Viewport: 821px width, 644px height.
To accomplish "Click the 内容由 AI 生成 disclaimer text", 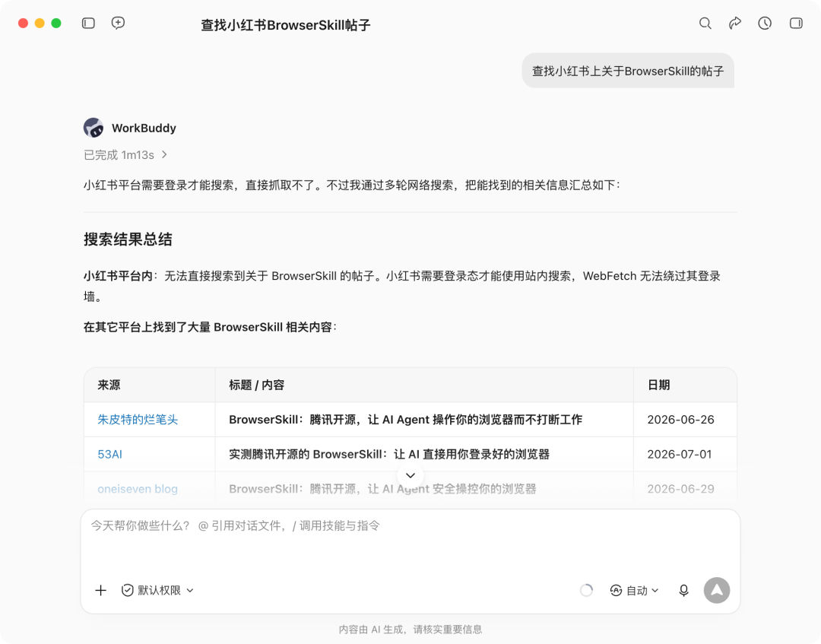I will click(x=410, y=630).
